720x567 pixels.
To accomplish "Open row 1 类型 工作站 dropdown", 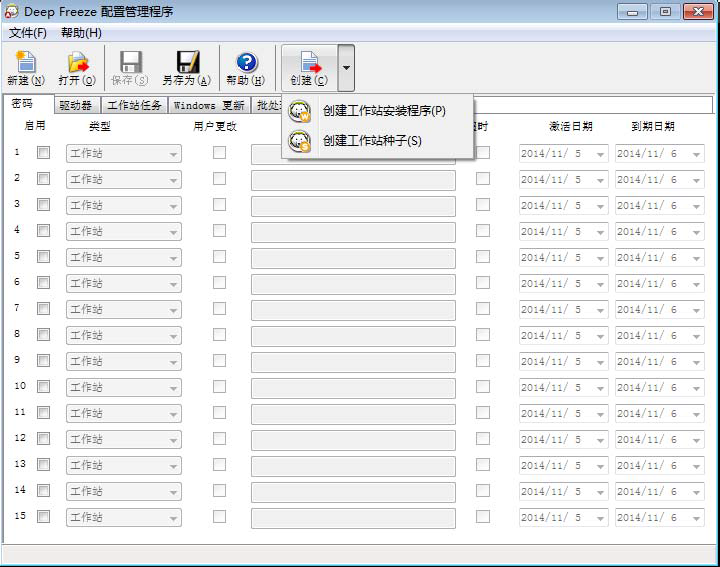I will 124,153.
